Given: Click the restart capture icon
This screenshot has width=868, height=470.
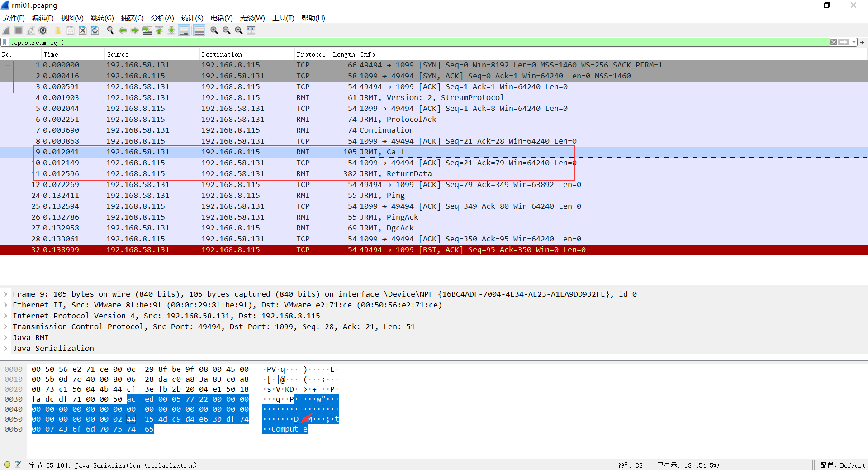Looking at the screenshot, I should point(31,30).
